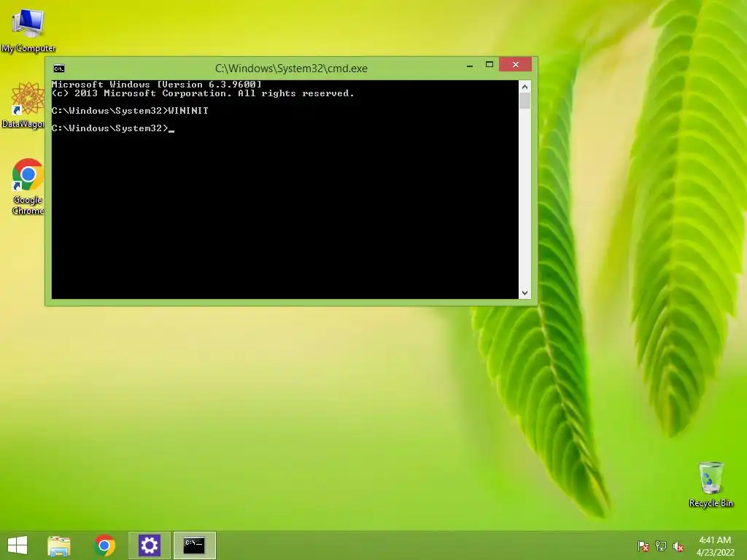Open the My Computer desktop icon
747x560 pixels.
[28, 29]
